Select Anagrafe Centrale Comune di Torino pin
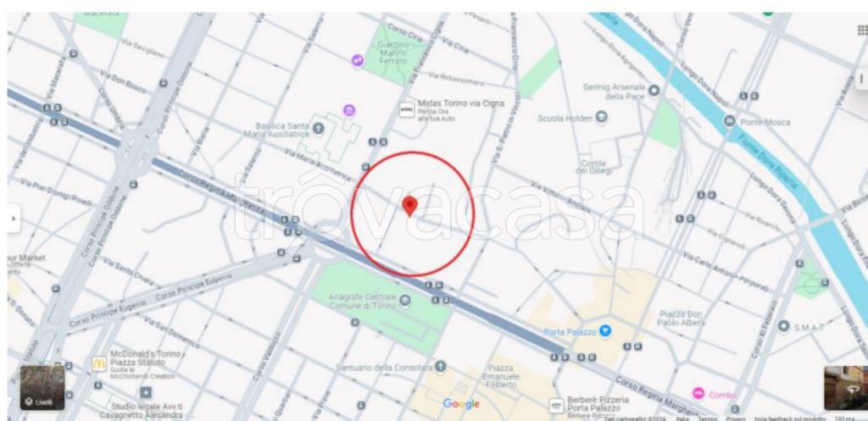The height and width of the screenshot is (421, 868). pyautogui.click(x=405, y=301)
